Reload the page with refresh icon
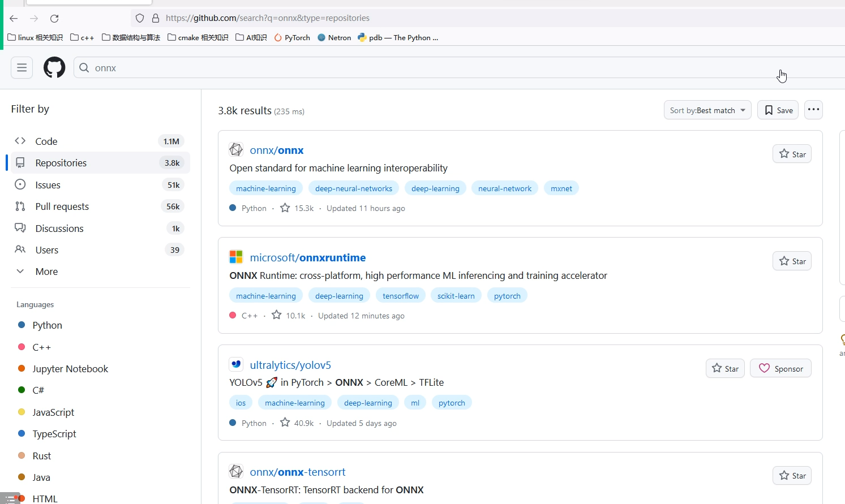Viewport: 845px width, 504px height. point(54,18)
